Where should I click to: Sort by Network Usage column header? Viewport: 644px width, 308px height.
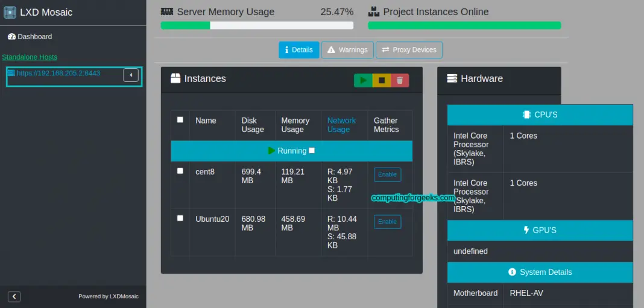[x=341, y=125]
